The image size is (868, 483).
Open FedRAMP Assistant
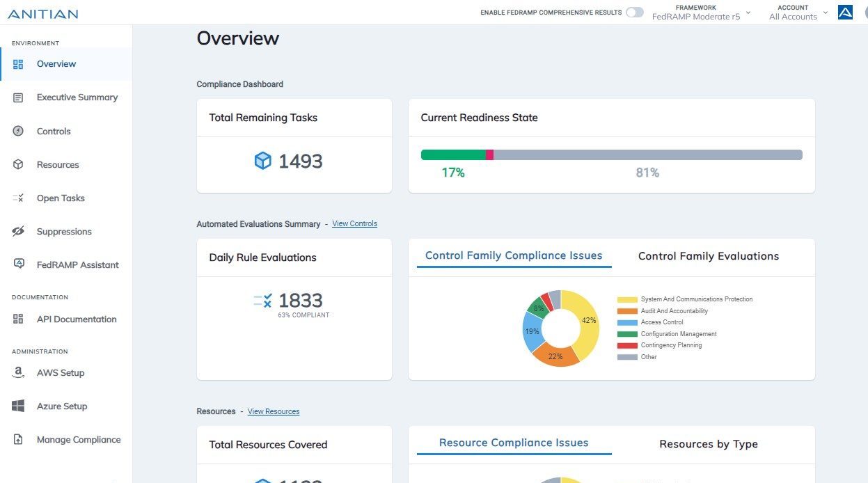click(66, 264)
